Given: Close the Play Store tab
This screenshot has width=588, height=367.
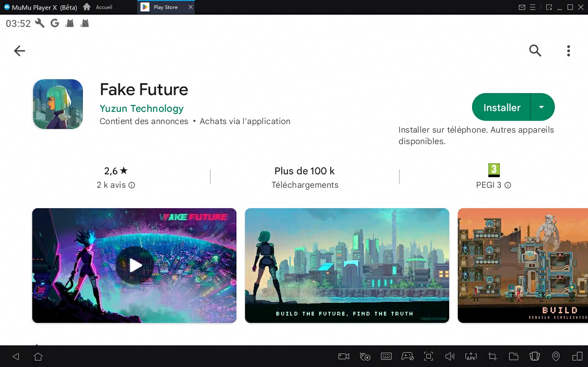Looking at the screenshot, I should 190,7.
